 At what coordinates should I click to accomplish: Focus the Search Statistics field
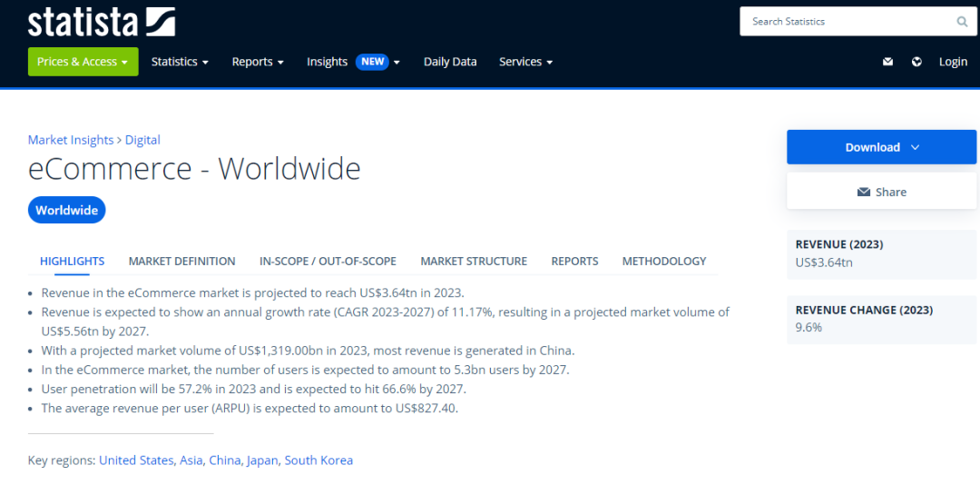[x=858, y=21]
